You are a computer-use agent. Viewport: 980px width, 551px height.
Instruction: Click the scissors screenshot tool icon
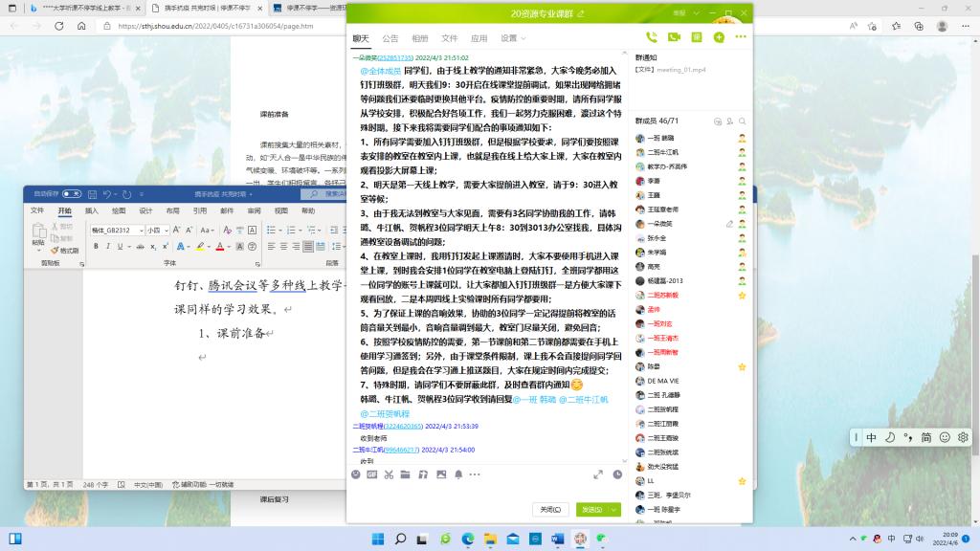[x=390, y=474]
